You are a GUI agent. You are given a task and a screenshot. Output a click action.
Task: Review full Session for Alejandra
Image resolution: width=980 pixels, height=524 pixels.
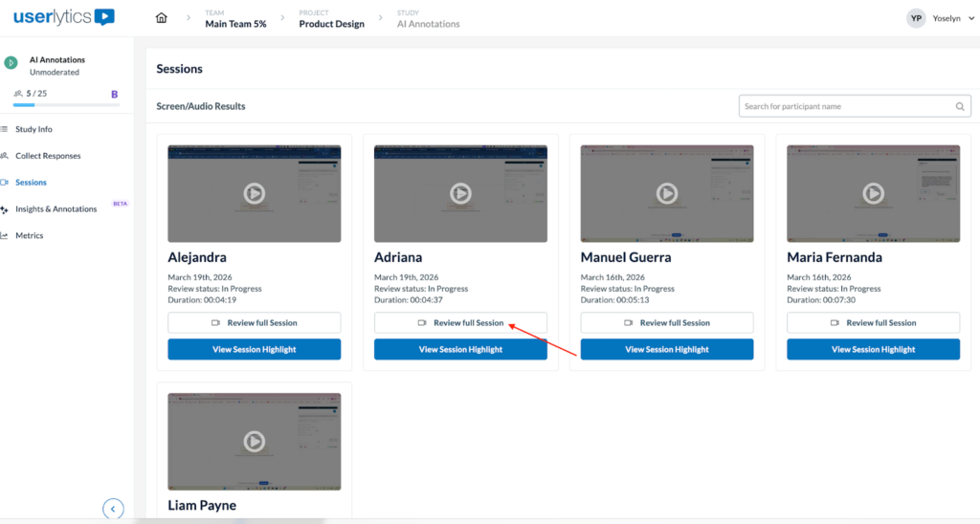coord(255,323)
